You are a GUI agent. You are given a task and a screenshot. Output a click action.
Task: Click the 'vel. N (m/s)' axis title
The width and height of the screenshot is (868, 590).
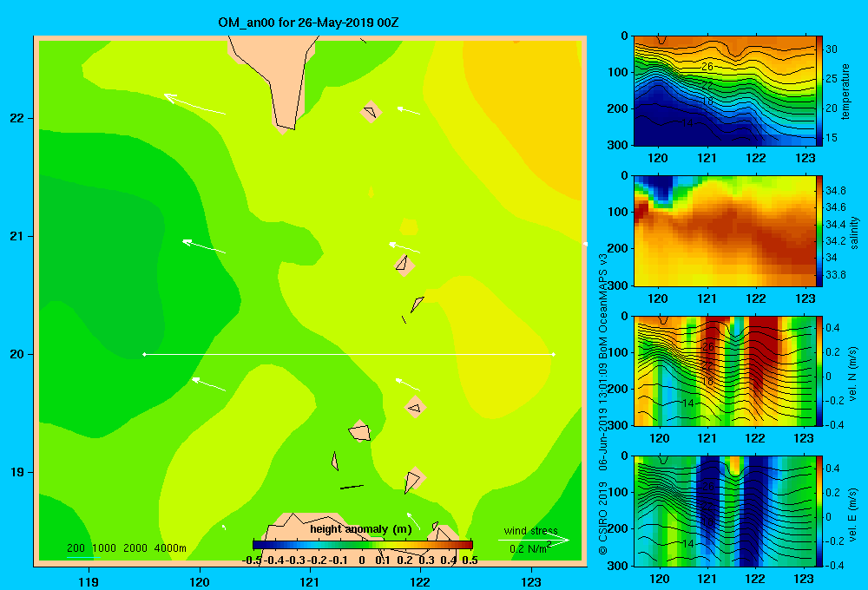click(852, 374)
